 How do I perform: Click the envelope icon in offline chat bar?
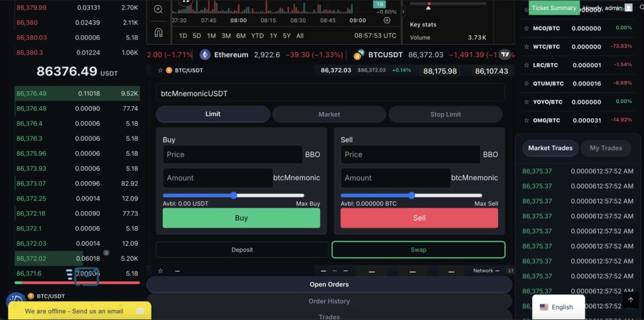(x=140, y=311)
